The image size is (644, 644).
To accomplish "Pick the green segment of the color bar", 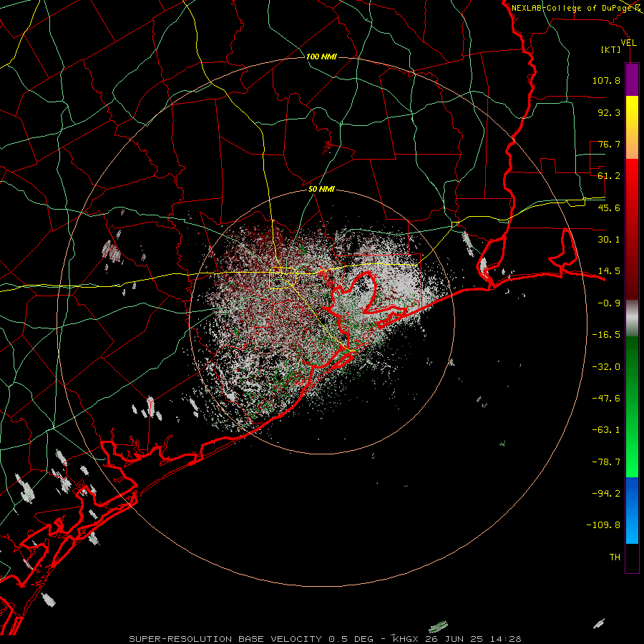I will [632, 406].
